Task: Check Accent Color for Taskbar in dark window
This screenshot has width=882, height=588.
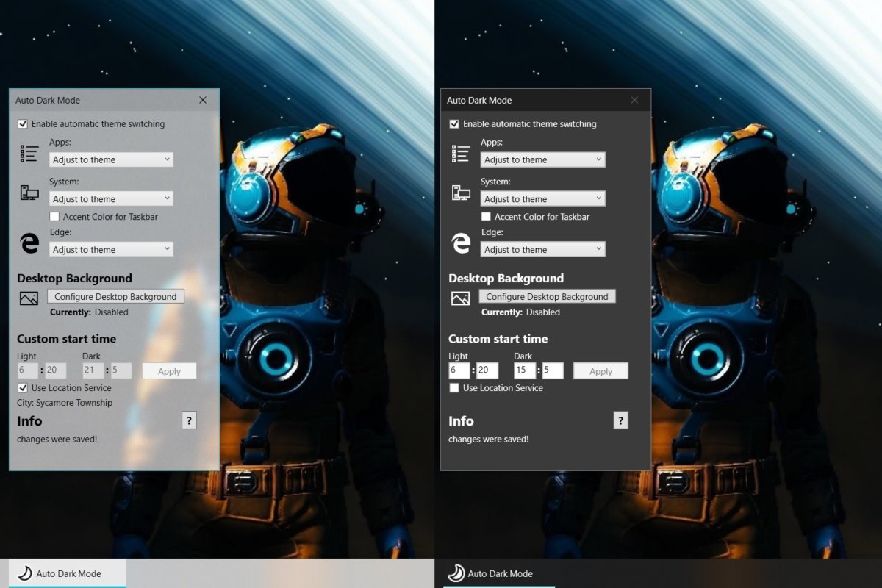Action: (x=486, y=217)
